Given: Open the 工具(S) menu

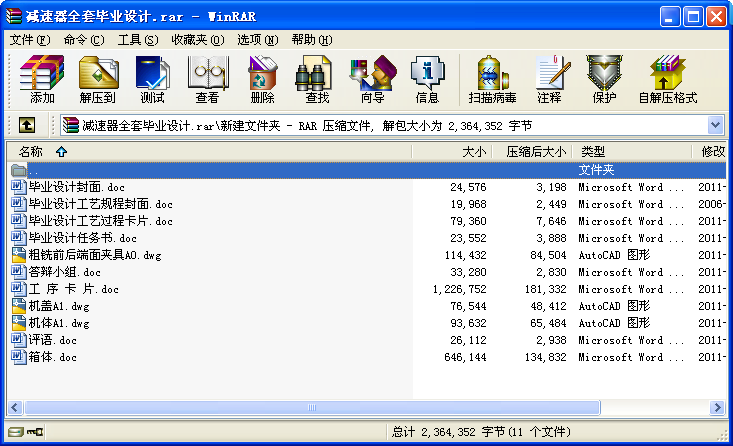Looking at the screenshot, I should [138, 40].
